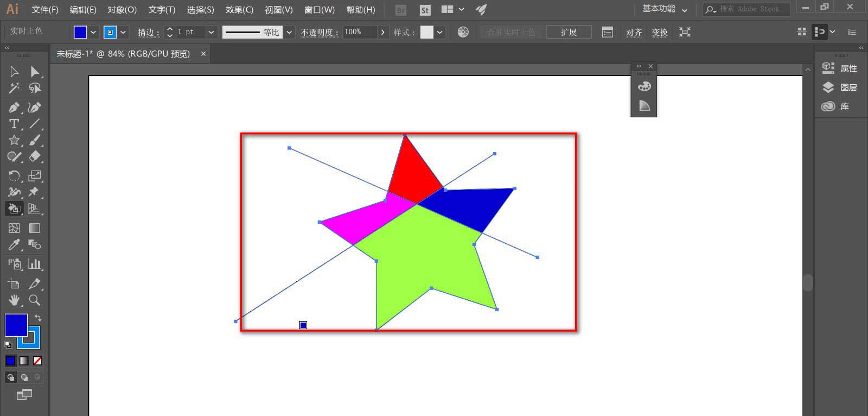Select the Pen tool
Image resolution: width=868 pixels, height=416 pixels.
click(14, 108)
